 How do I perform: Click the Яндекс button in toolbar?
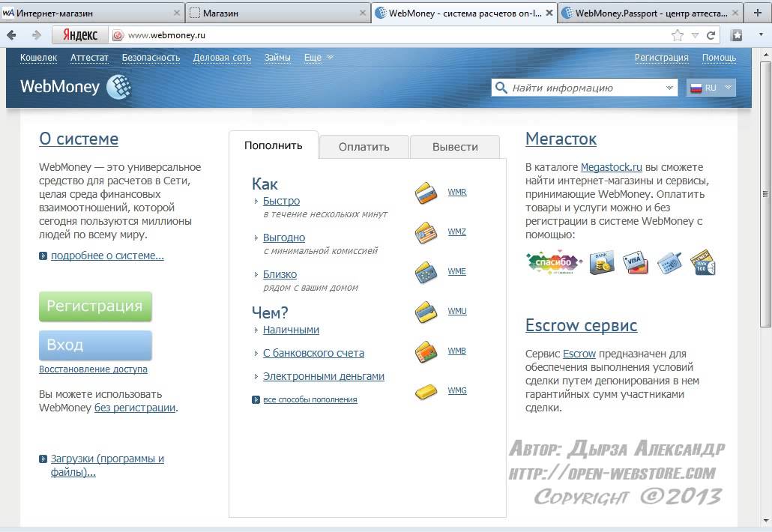tap(79, 35)
